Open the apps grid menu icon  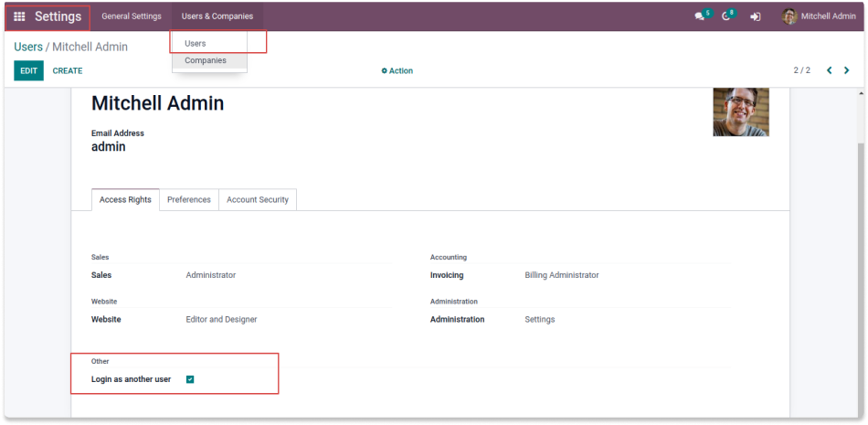[19, 16]
